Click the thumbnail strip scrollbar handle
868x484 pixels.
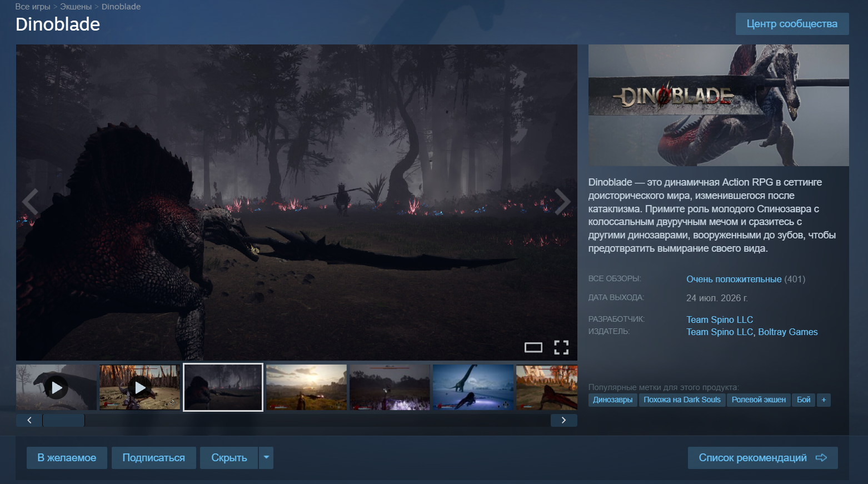coord(64,420)
